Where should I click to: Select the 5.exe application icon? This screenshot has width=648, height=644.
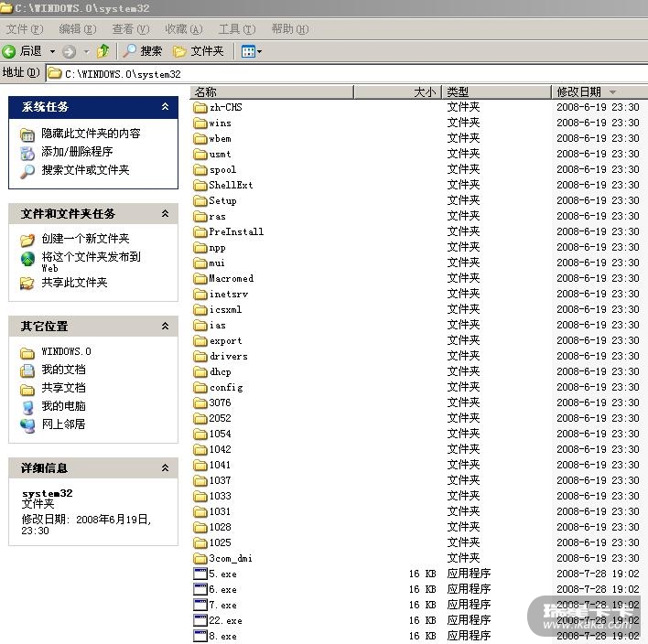coord(200,574)
